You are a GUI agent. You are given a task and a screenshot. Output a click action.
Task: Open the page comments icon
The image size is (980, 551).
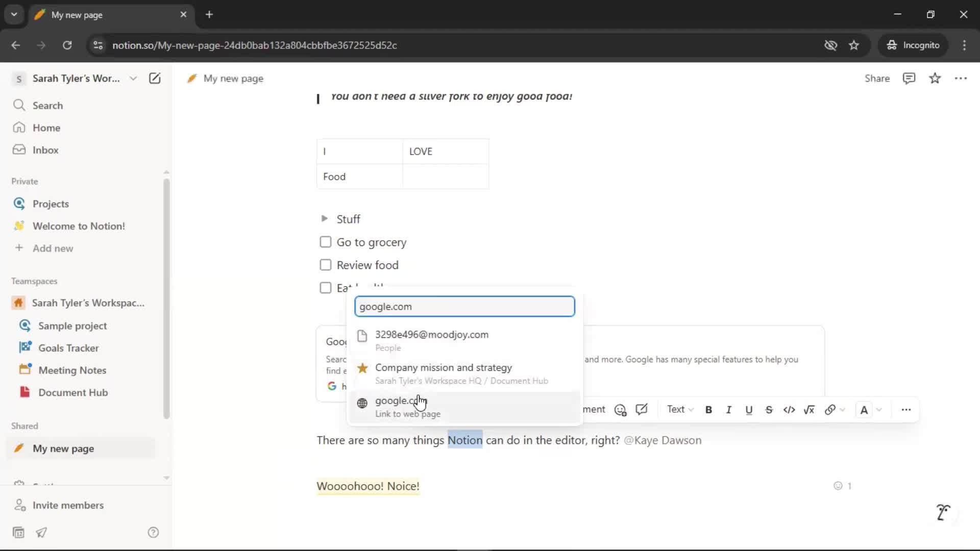pos(909,78)
